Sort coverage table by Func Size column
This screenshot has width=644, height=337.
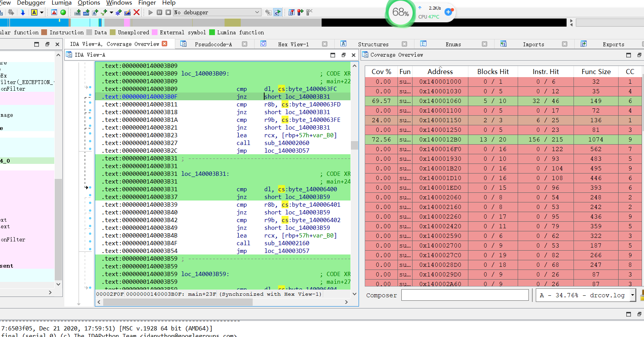[596, 72]
